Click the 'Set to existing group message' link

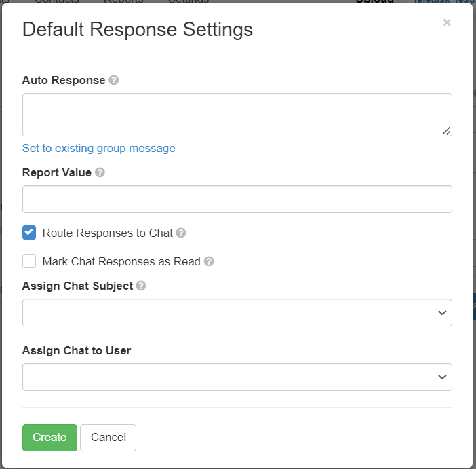(98, 148)
